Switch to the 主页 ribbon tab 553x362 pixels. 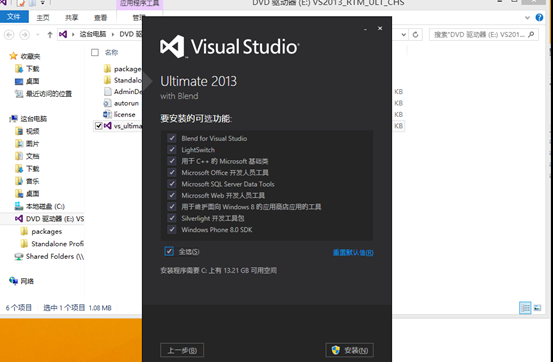[x=43, y=17]
